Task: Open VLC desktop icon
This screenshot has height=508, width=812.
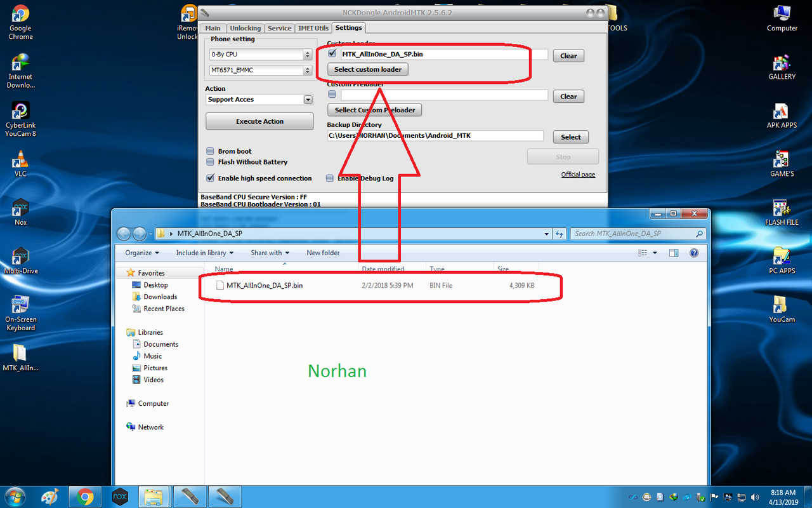Action: coord(20,163)
